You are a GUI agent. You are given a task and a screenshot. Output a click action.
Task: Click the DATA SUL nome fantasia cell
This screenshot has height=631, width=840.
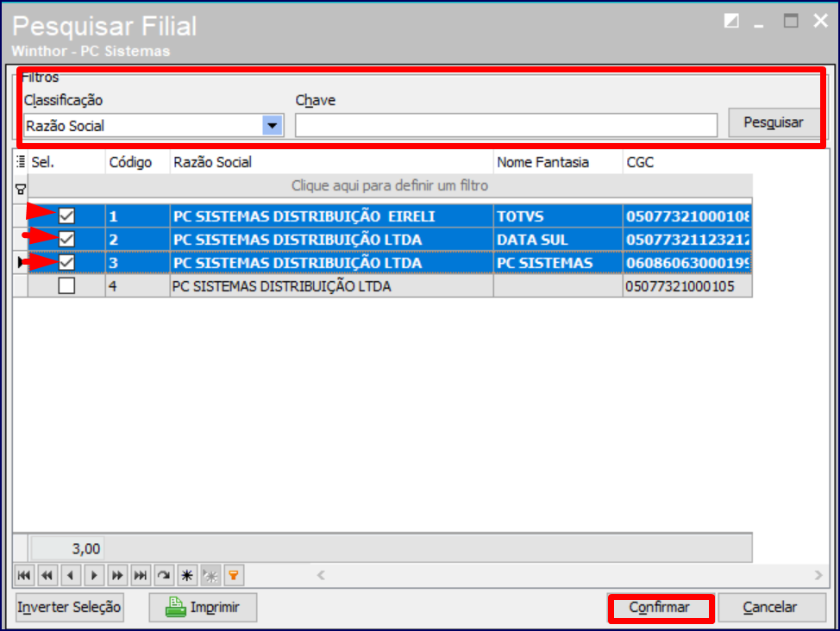tap(558, 240)
